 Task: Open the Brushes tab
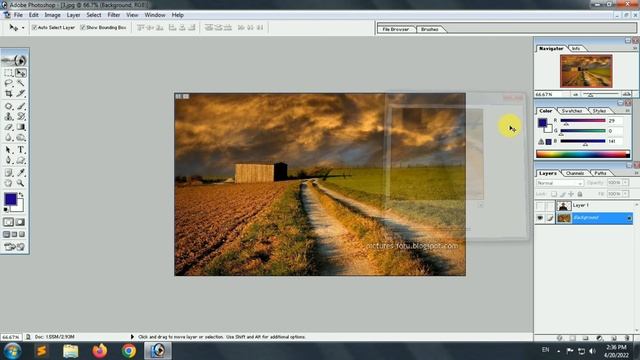[429, 29]
